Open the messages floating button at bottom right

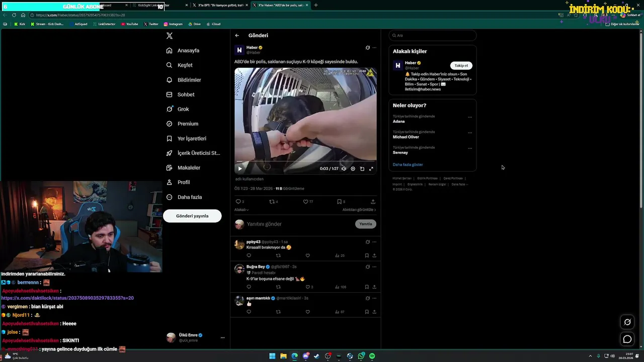627,339
